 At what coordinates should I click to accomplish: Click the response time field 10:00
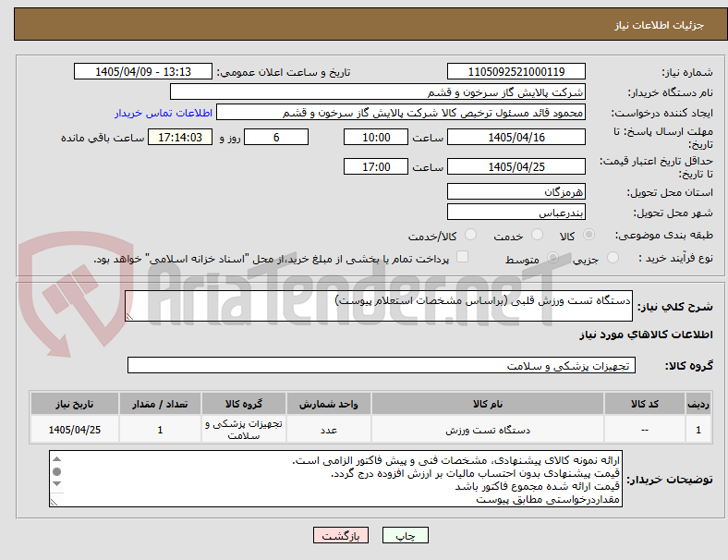pyautogui.click(x=376, y=137)
